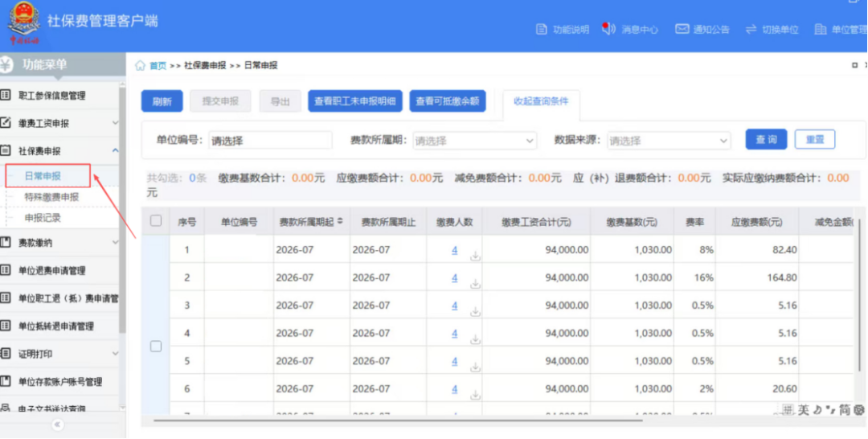Click 应缴费额 value 20.60
Image resolution: width=868 pixels, height=439 pixels.
(x=785, y=388)
